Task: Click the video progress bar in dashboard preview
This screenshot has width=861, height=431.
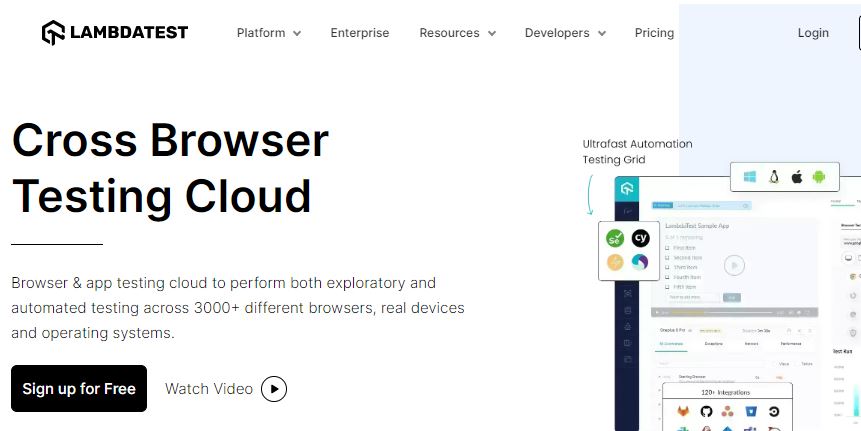Action: (x=721, y=312)
